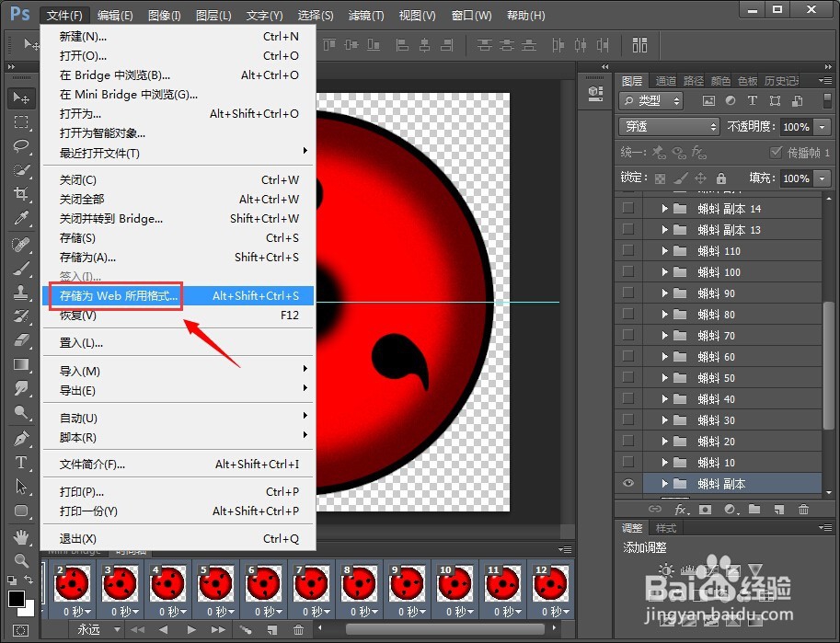
Task: Click the layers panel vertical scrollbar
Action: pos(829,366)
